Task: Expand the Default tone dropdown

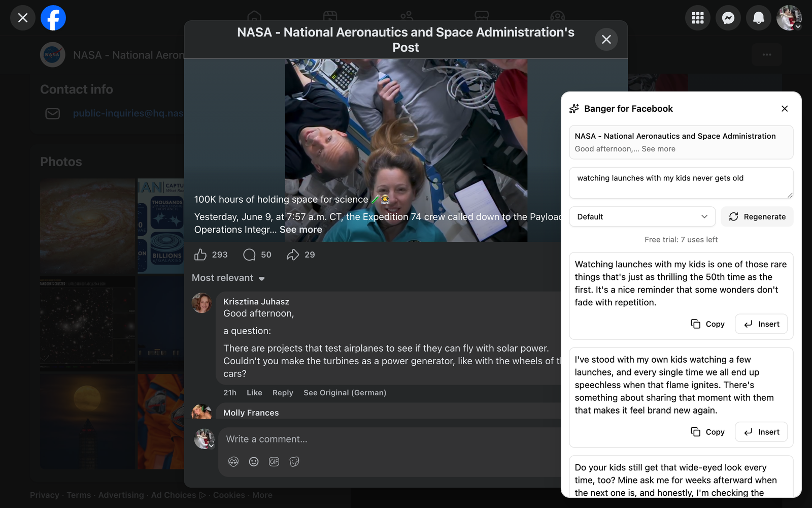Action: pyautogui.click(x=642, y=216)
